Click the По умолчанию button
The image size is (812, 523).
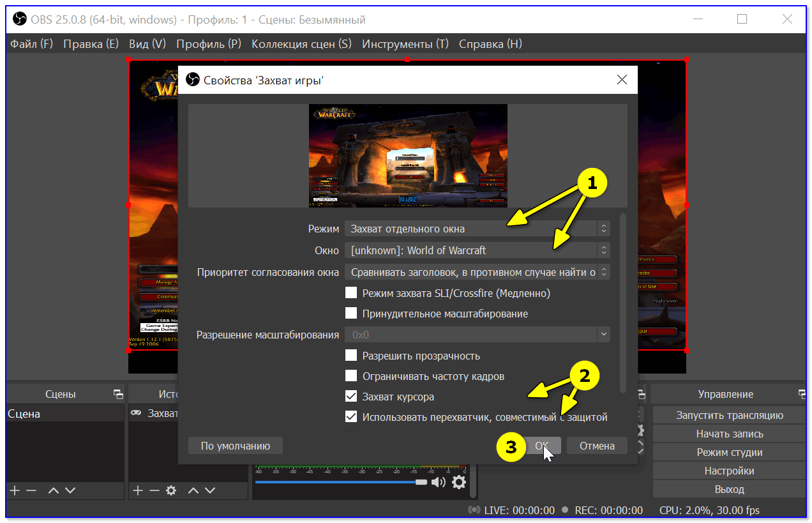pyautogui.click(x=236, y=446)
